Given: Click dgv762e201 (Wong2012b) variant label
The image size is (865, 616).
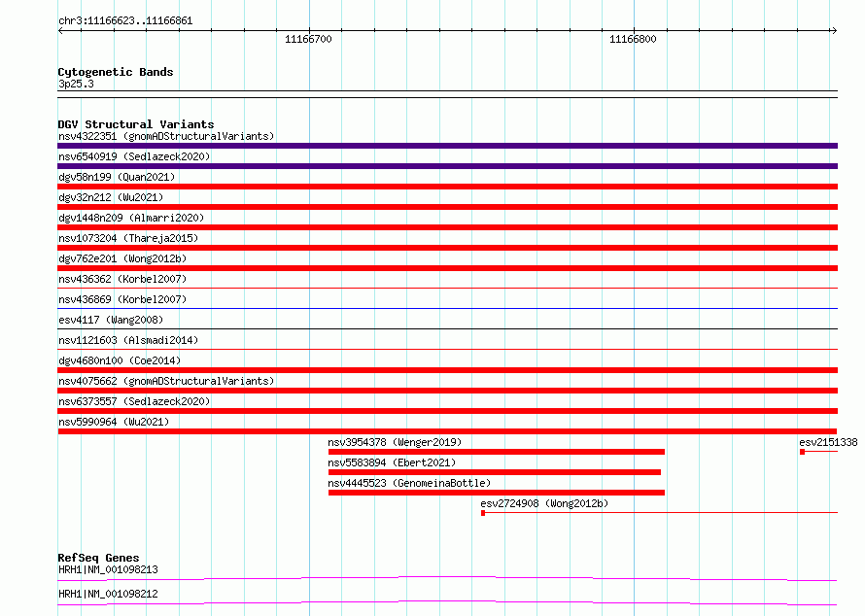Looking at the screenshot, I should coord(122,258).
